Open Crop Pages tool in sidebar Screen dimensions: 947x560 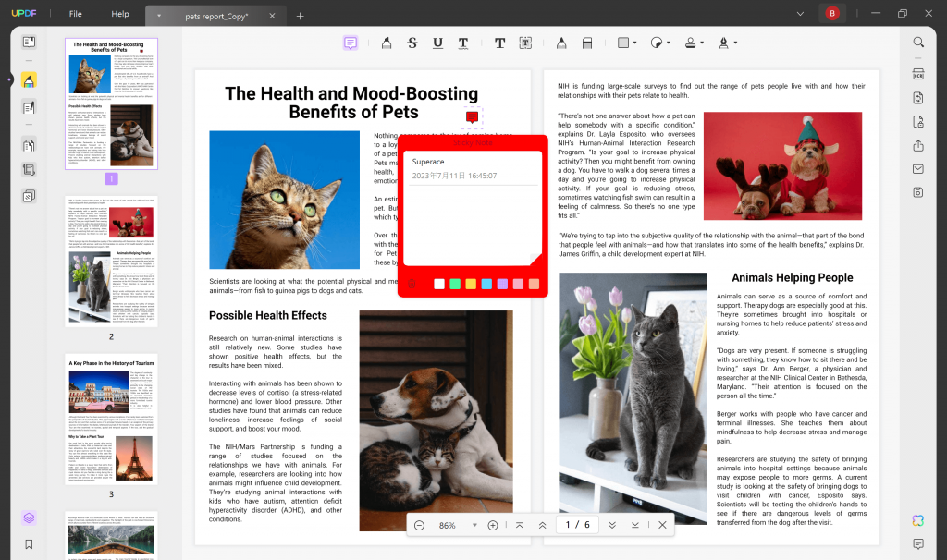tap(29, 169)
